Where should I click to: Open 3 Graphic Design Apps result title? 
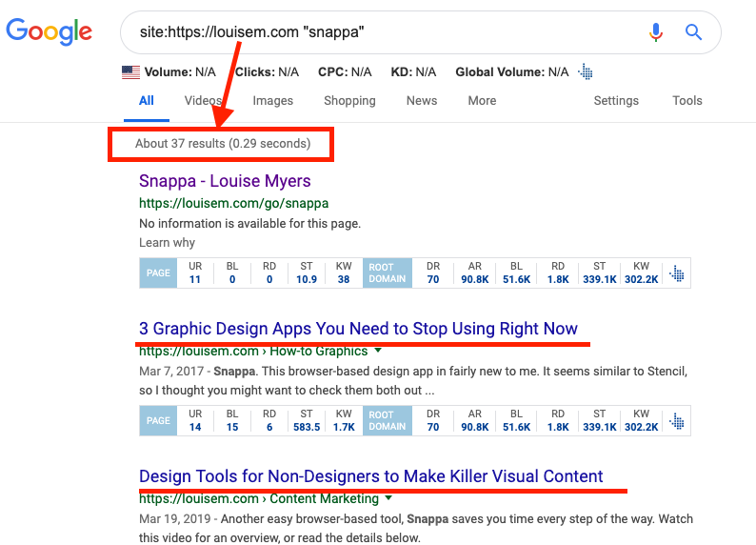[358, 329]
